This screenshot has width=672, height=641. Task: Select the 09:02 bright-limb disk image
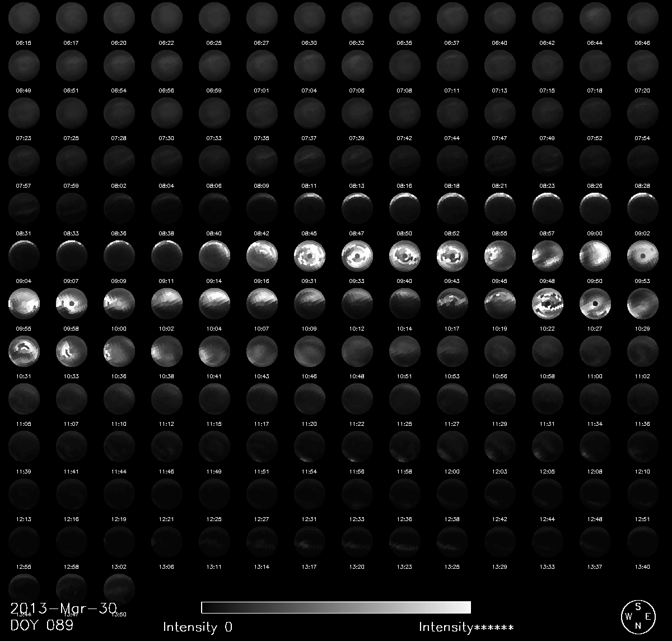[643, 207]
